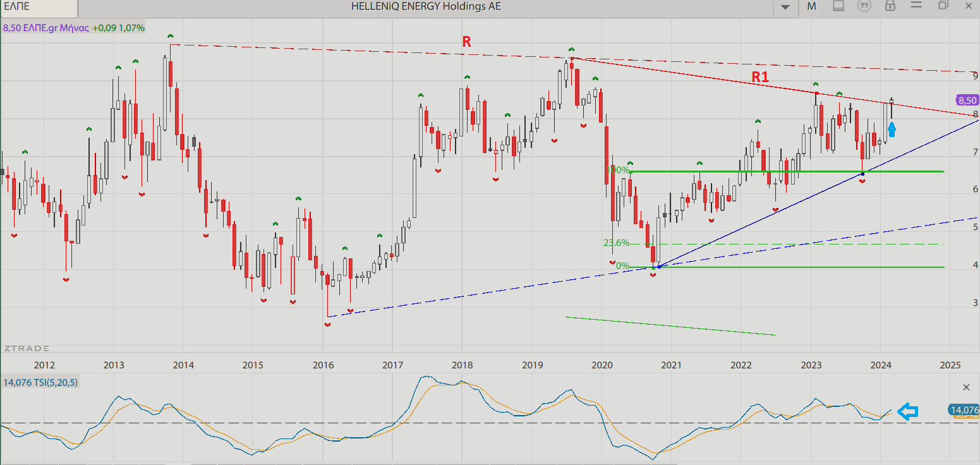980x465 pixels.
Task: Select the red 'R' annotation label
Action: point(466,42)
